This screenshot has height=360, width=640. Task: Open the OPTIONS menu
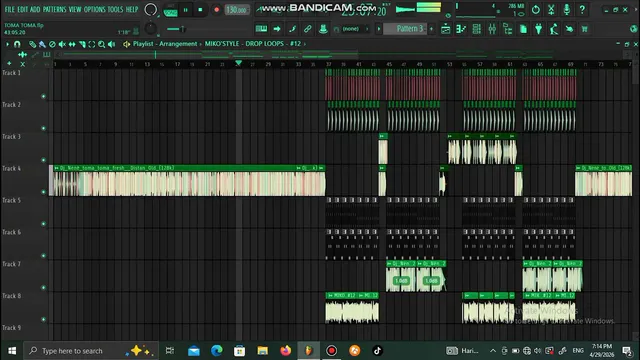[95, 9]
